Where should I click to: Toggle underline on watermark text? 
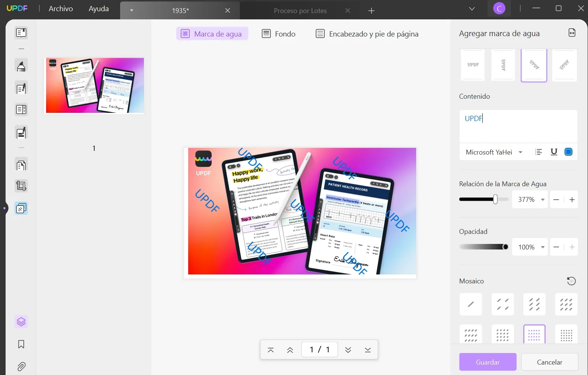pyautogui.click(x=554, y=152)
